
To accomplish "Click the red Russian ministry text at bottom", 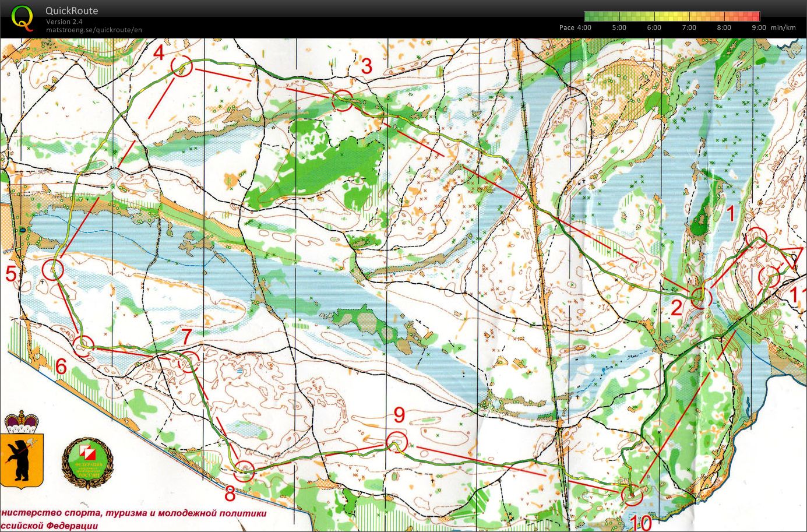I will [134, 514].
